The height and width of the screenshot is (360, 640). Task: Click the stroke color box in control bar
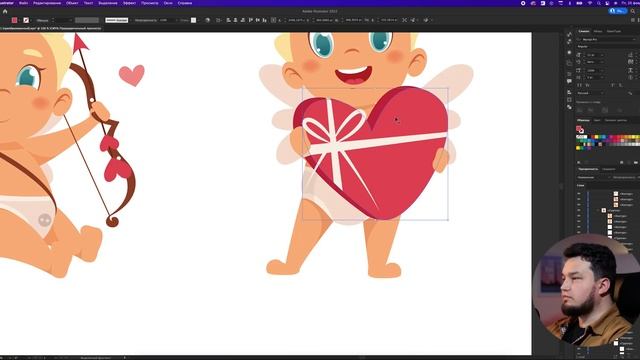tap(26, 20)
